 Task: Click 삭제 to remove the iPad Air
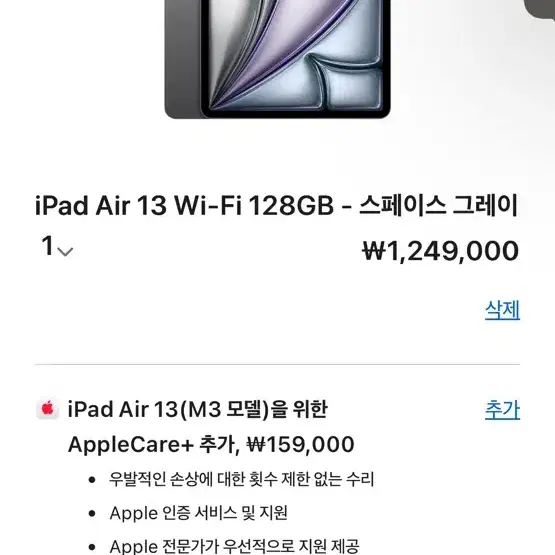click(x=502, y=310)
